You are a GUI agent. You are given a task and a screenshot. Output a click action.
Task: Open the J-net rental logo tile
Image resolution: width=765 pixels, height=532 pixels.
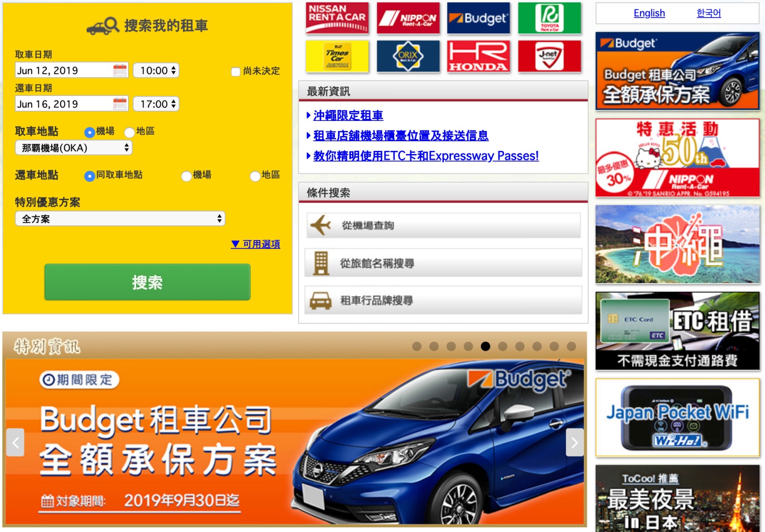(549, 56)
